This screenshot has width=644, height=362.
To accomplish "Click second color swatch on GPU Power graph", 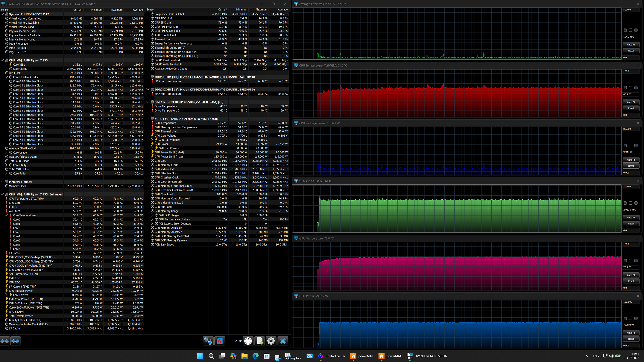I will point(630,318).
